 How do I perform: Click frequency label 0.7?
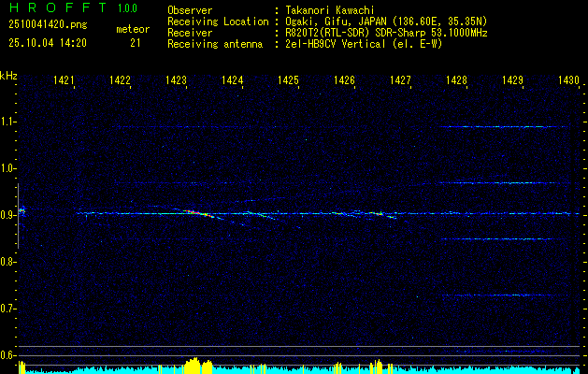pos(8,309)
